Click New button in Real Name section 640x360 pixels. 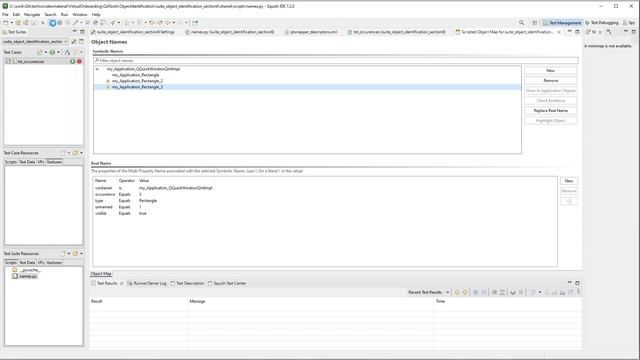click(x=569, y=181)
